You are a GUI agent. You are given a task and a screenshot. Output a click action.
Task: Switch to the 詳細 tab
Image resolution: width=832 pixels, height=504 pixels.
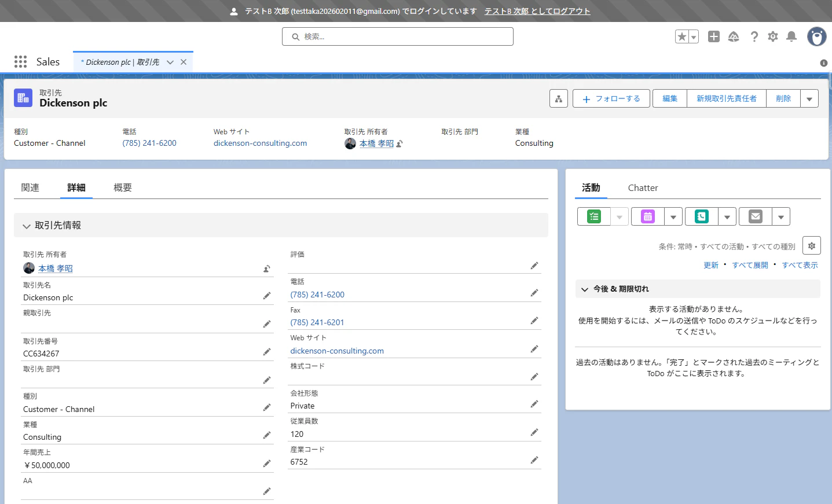(x=76, y=187)
